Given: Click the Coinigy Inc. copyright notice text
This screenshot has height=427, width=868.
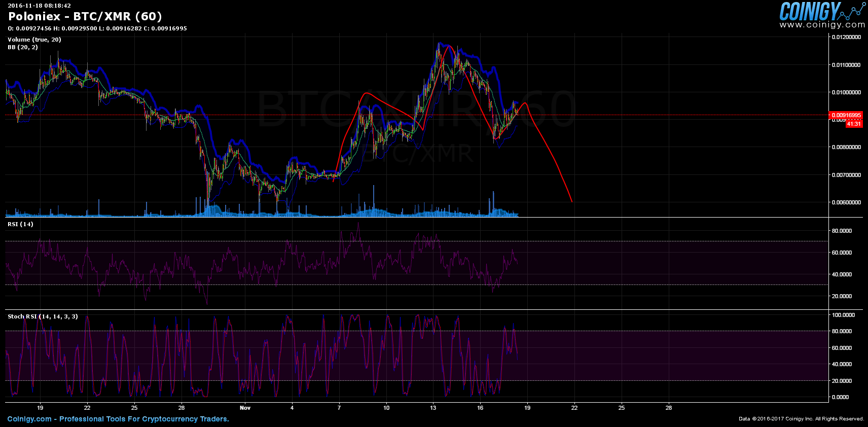Looking at the screenshot, I should pos(801,419).
